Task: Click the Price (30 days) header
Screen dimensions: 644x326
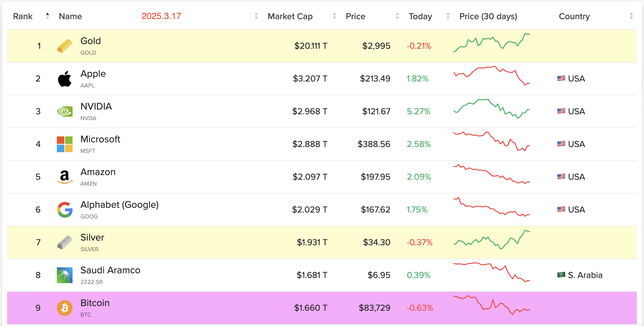Action: click(488, 16)
